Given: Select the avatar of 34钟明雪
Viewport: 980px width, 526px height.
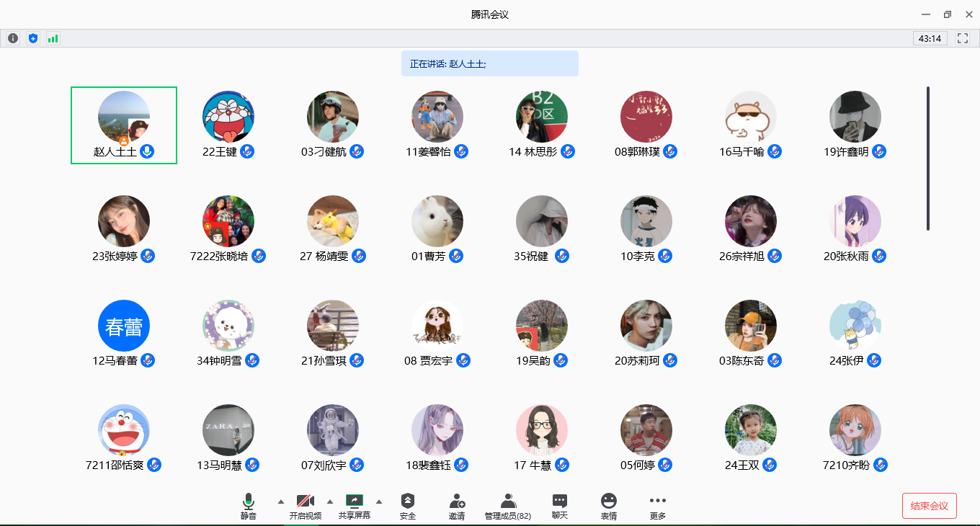Looking at the screenshot, I should click(228, 326).
